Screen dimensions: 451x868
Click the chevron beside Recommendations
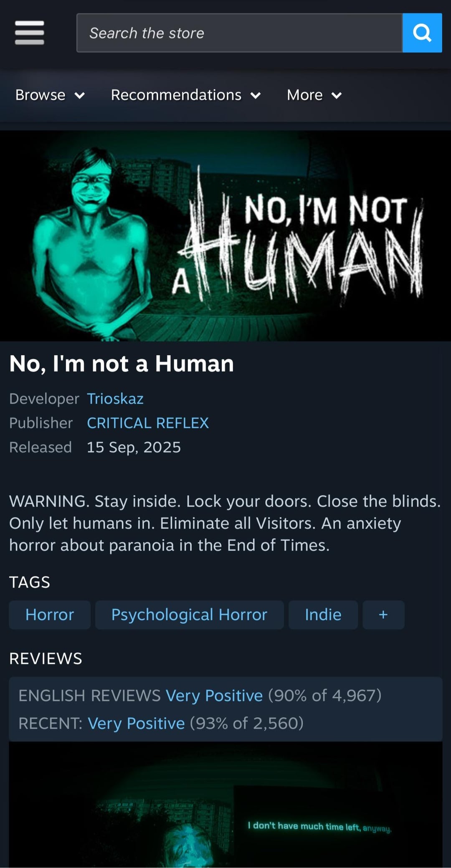256,96
